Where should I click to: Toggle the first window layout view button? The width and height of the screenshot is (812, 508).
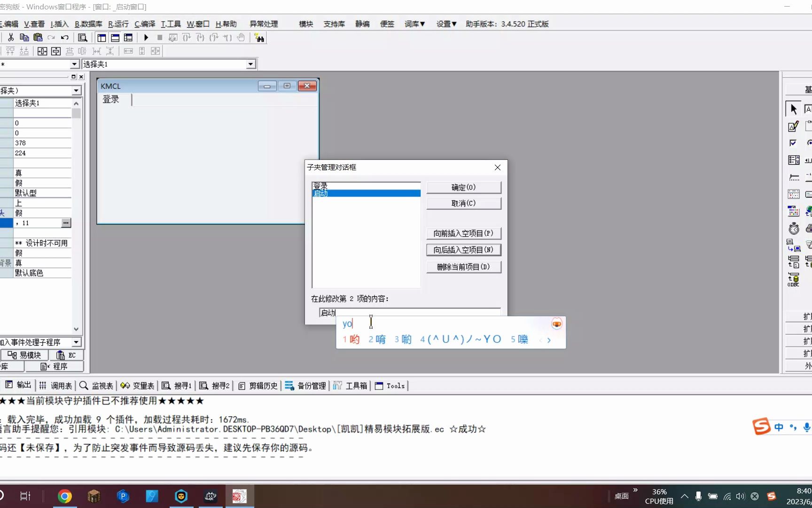[x=101, y=38]
